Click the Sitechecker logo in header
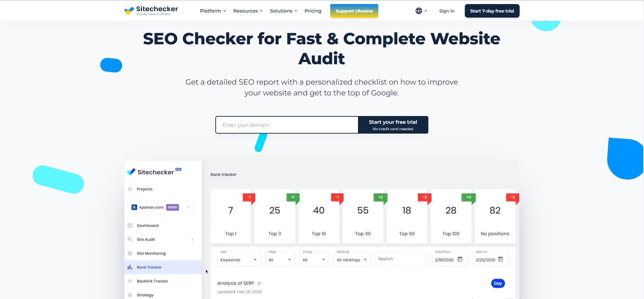 pos(151,11)
